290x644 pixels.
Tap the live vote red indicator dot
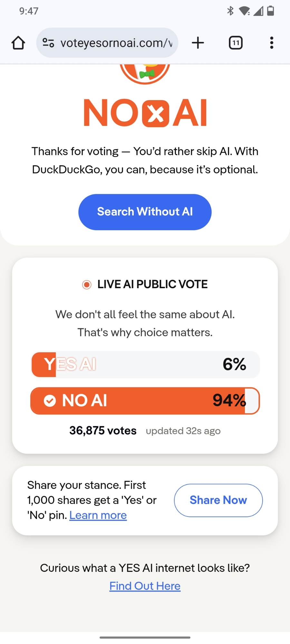87,285
